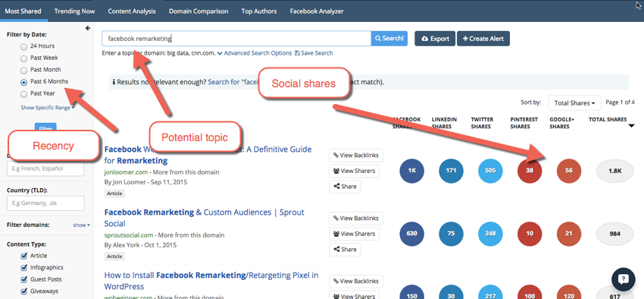The image size is (644, 299).
Task: Click the Country (TLD) input field
Action: (45, 203)
